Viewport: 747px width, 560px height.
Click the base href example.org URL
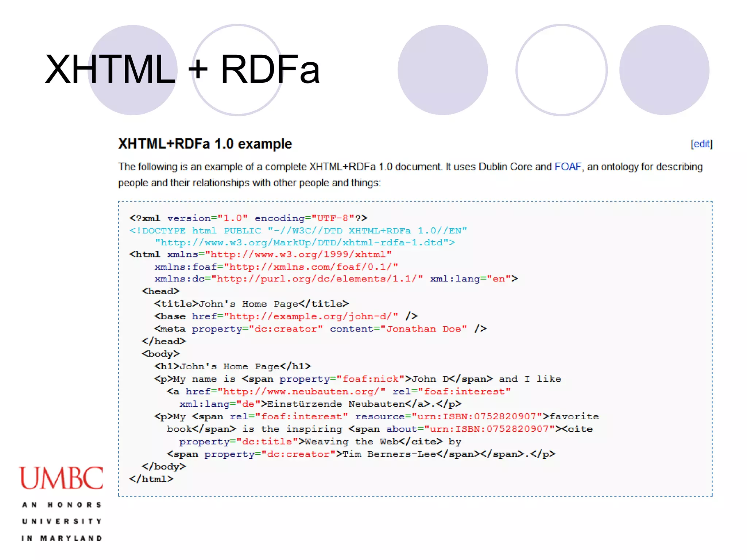(311, 316)
